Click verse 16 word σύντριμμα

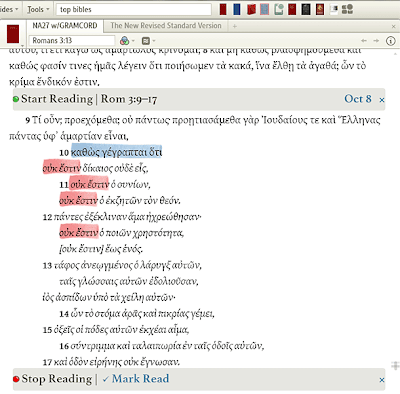point(92,346)
